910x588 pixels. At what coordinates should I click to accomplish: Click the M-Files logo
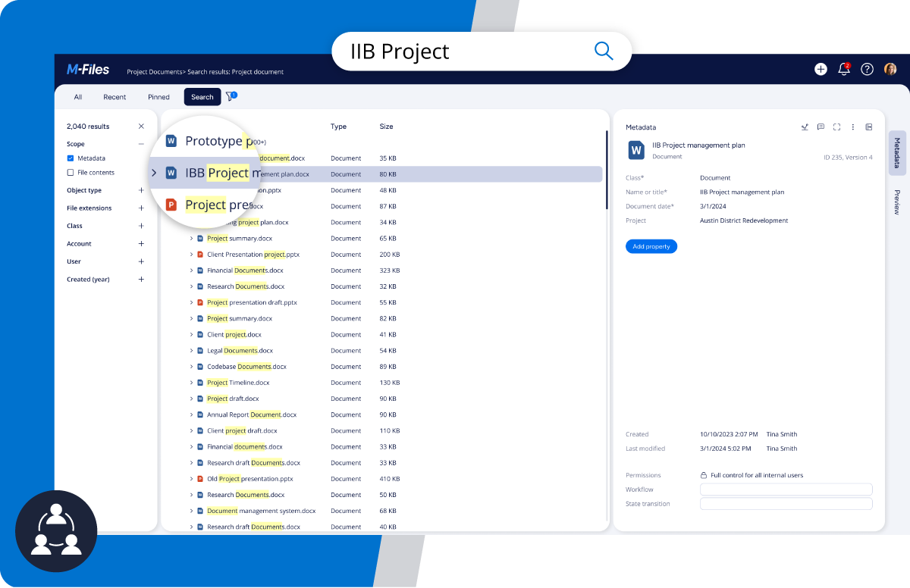coord(88,70)
